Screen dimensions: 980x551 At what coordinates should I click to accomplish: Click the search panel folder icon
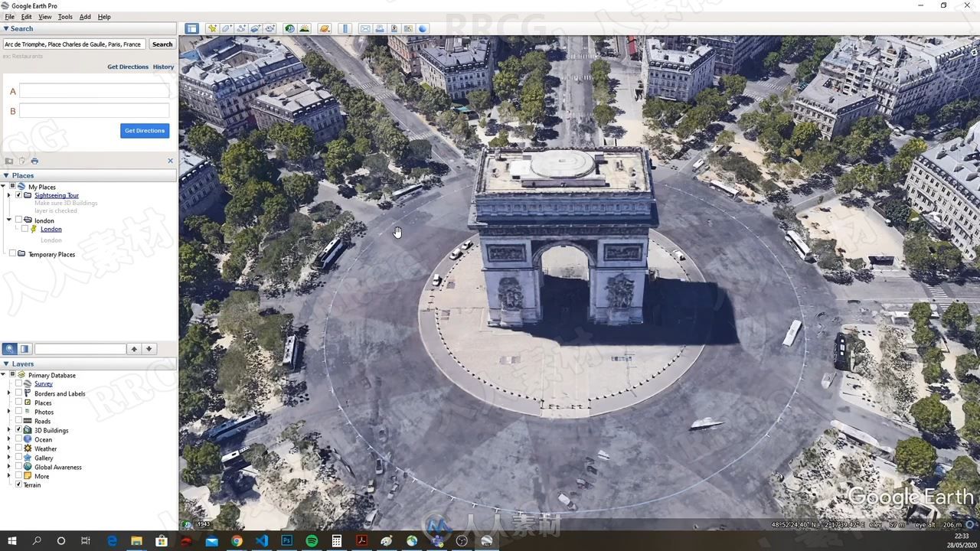[9, 161]
